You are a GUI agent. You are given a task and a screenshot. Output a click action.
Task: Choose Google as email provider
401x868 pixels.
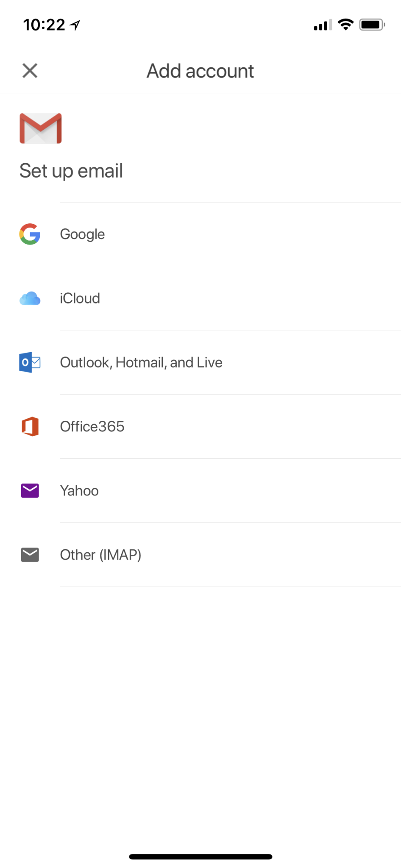point(200,234)
